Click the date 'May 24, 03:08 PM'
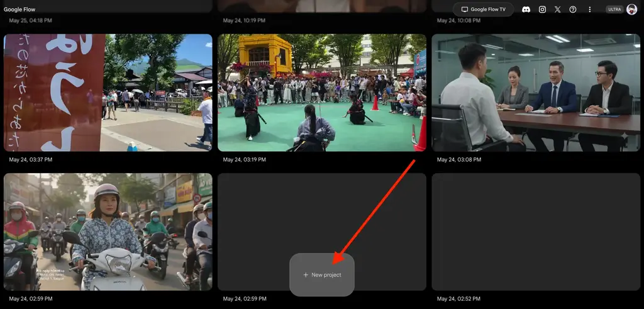 (458, 159)
